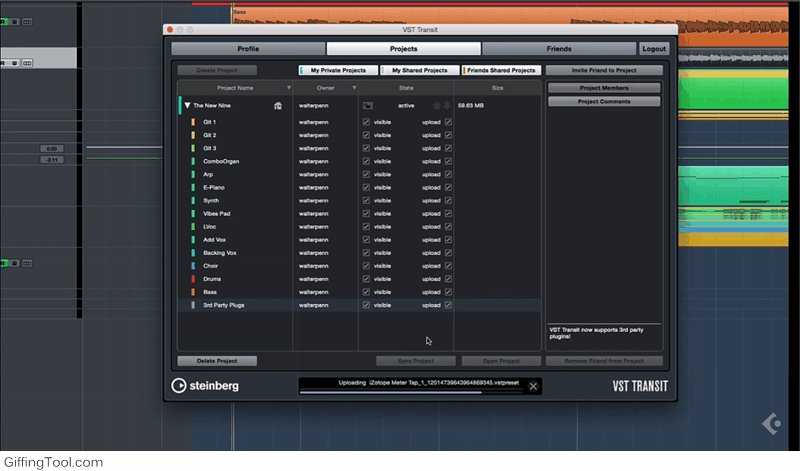Click the State column header
Screen dimensions: 800x471
tap(406, 88)
